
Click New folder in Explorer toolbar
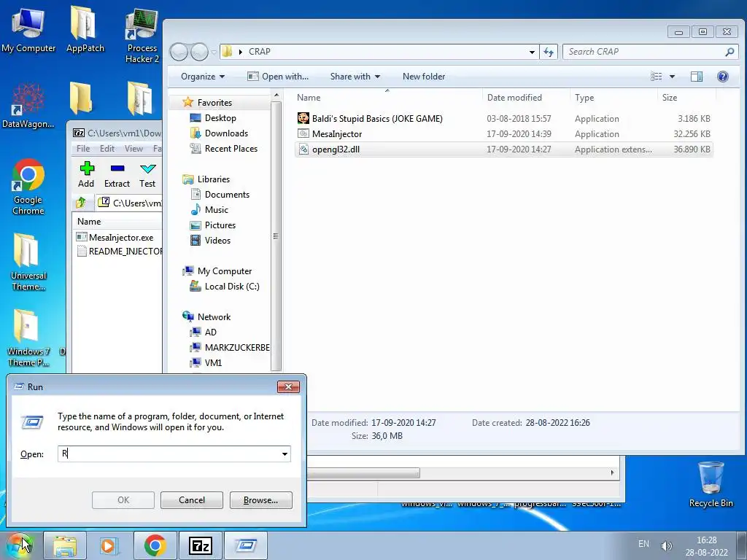(424, 76)
